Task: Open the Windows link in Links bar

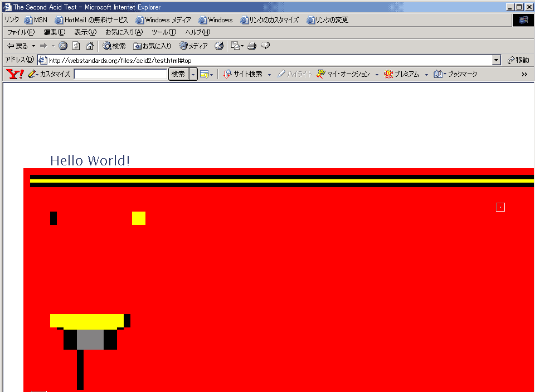Action: click(x=216, y=20)
